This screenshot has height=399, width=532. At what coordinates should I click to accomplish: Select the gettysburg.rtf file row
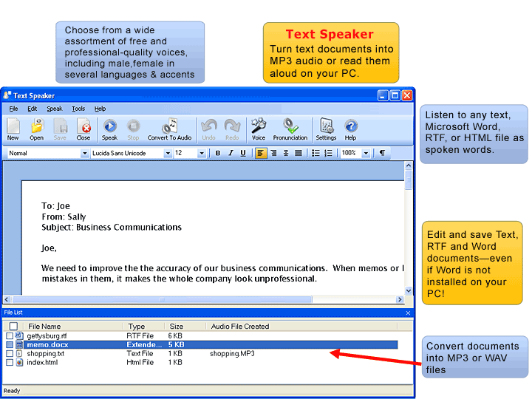point(202,336)
